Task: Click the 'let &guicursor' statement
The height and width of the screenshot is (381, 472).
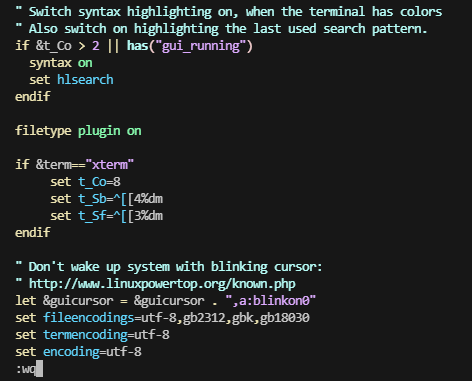Action: (x=165, y=301)
